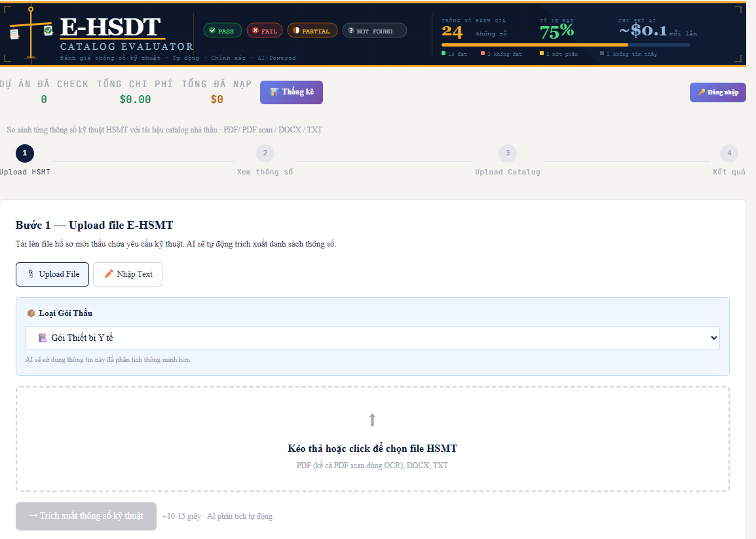The width and height of the screenshot is (756, 539).
Task: Switch to the Nhập Text tab
Action: pos(128,274)
